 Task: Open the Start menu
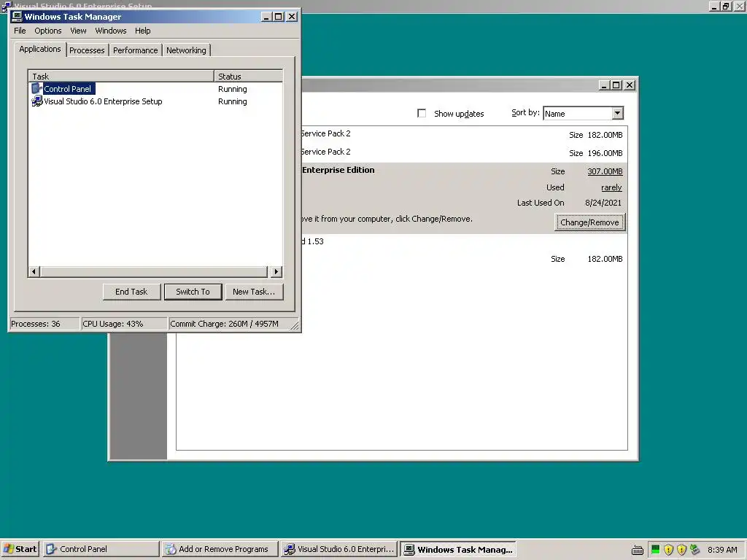tap(20, 549)
